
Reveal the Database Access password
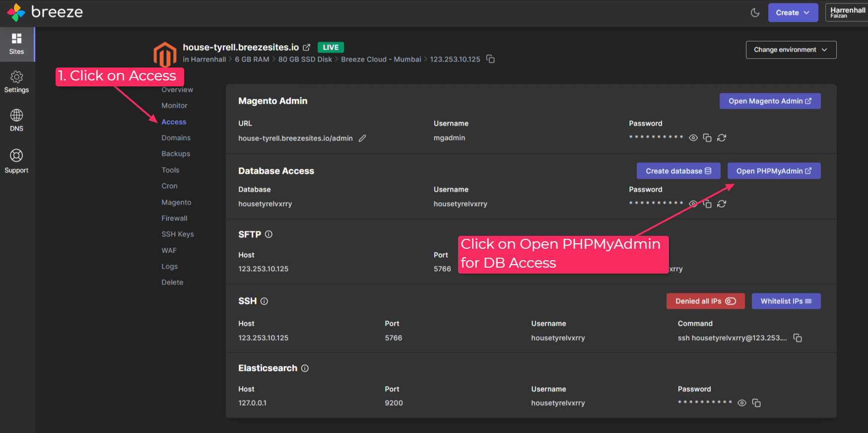point(693,204)
